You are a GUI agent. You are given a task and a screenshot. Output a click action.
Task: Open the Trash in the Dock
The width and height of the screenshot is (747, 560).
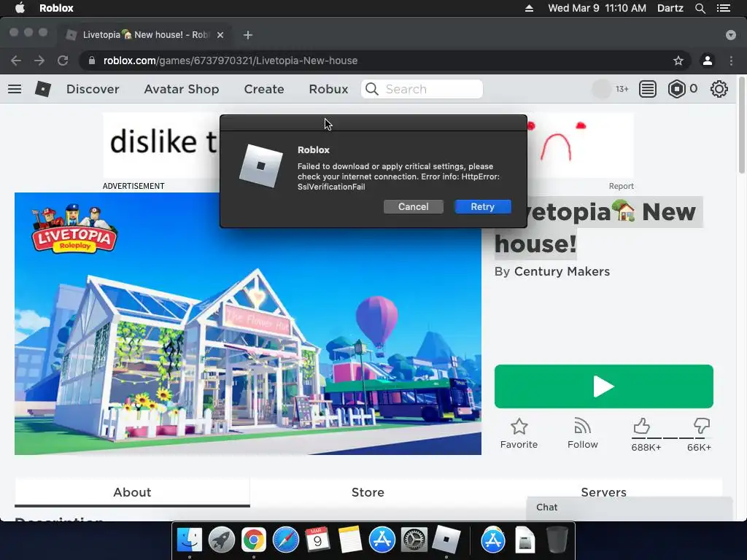[x=557, y=540]
